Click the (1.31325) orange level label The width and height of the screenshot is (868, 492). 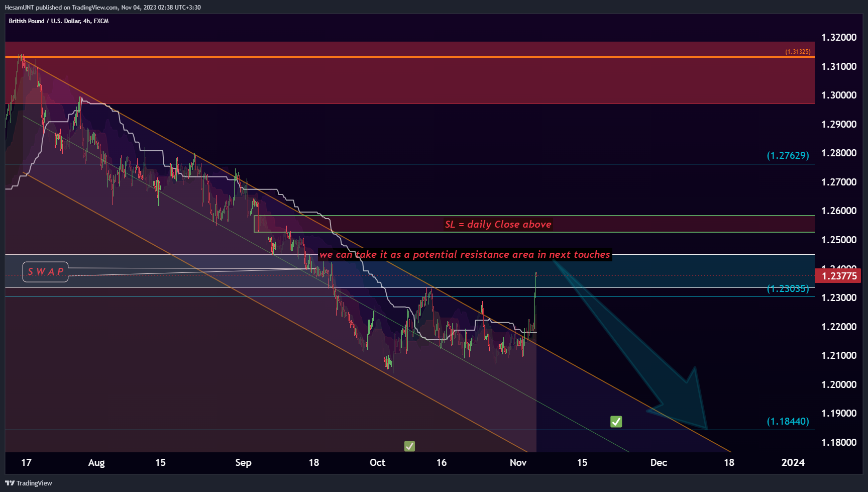[798, 52]
